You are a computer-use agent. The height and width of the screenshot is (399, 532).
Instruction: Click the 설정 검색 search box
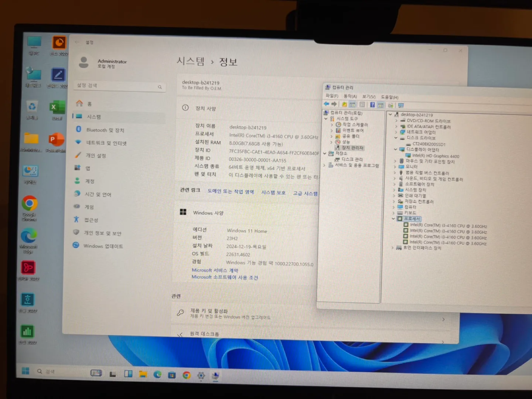coord(120,86)
